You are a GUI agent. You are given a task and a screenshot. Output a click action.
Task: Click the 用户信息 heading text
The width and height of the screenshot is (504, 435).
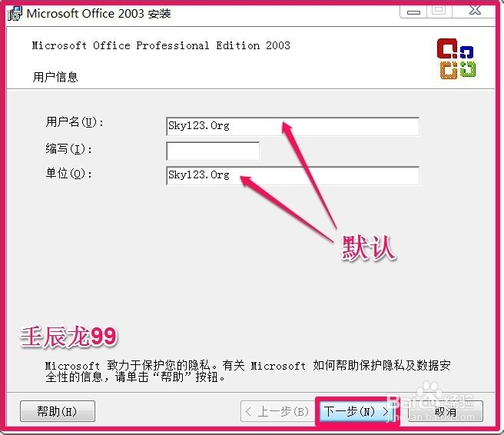pos(55,77)
